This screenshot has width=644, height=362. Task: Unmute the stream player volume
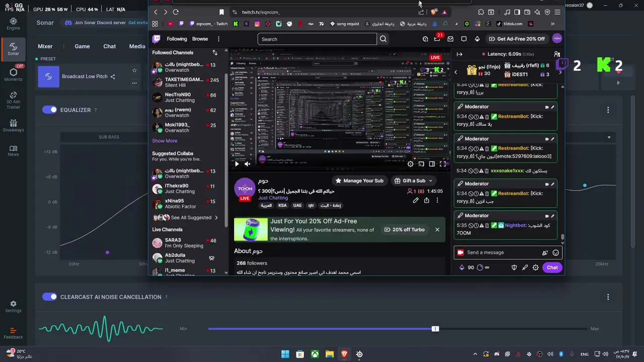(x=248, y=164)
